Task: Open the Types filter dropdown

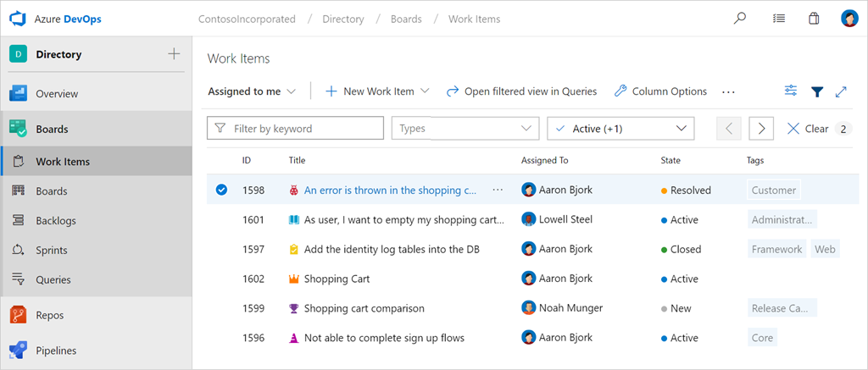Action: (465, 129)
